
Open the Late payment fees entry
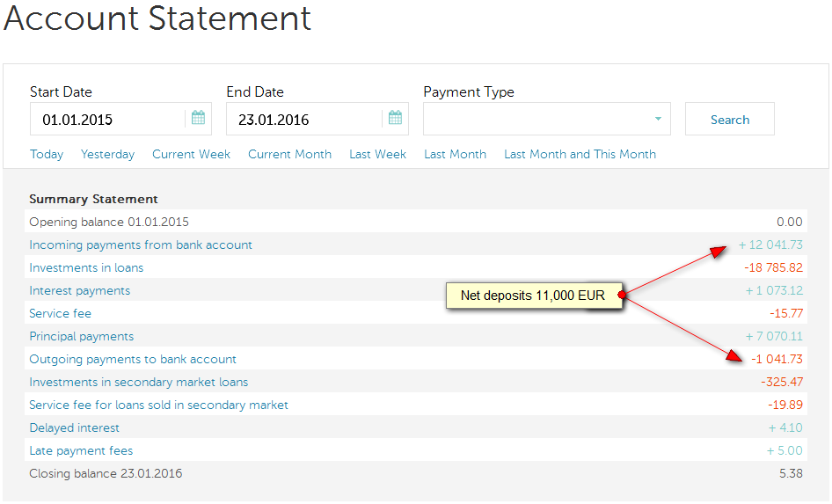[81, 450]
